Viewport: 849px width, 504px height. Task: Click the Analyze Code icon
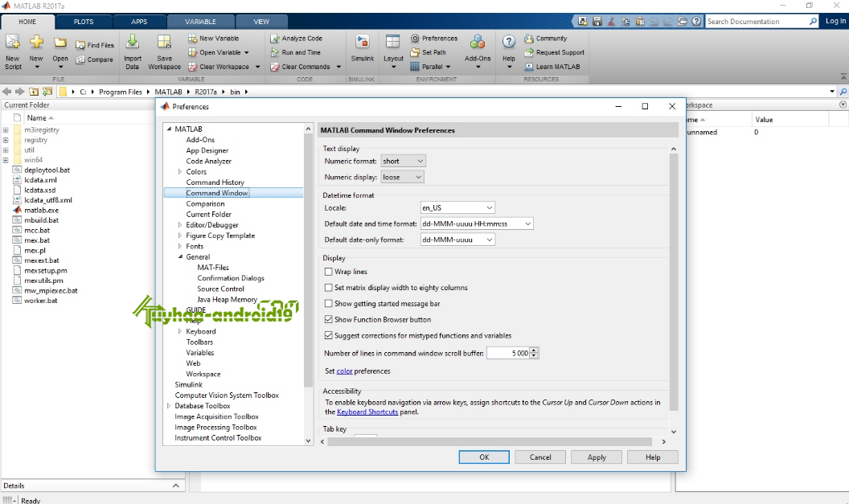tap(275, 39)
